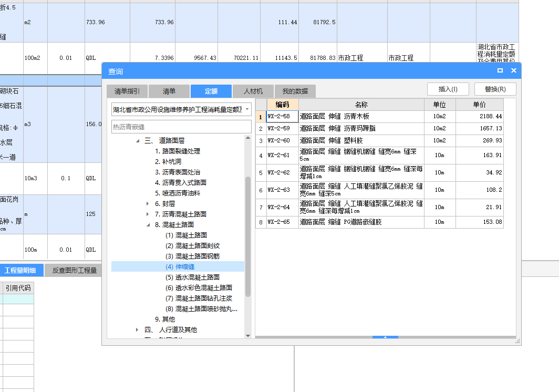The width and height of the screenshot is (559, 392).
Task: Select quota code WX-2-63
Action: pyautogui.click(x=282, y=190)
